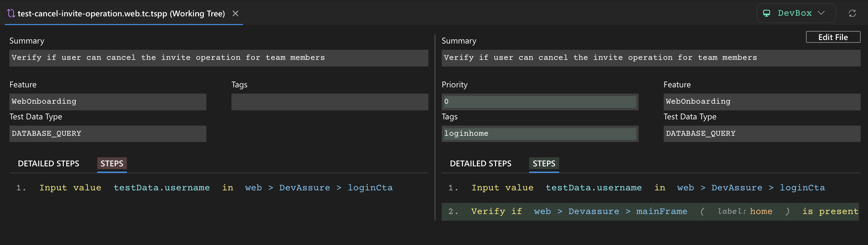Switch to DETAILED STEPS tab in left pane
The image size is (868, 245).
coord(48,164)
